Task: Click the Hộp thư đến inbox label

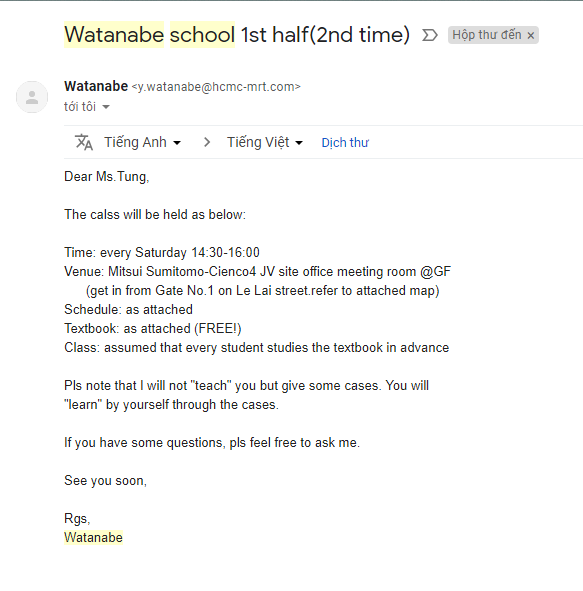Action: pos(487,35)
